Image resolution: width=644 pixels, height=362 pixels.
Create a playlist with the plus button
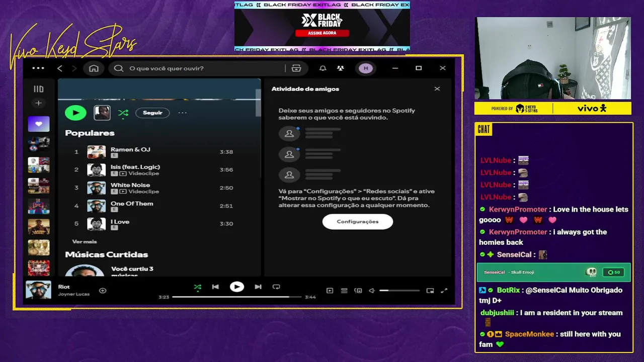click(38, 103)
